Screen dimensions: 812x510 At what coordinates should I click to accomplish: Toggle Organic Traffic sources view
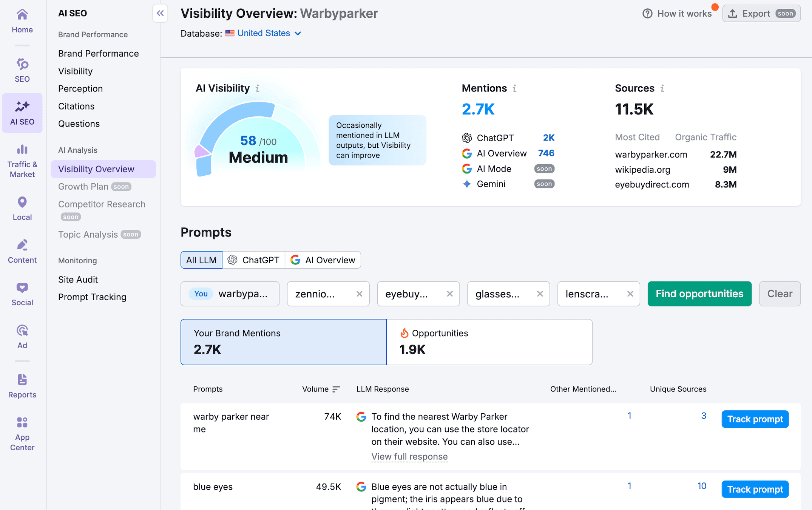coord(705,137)
